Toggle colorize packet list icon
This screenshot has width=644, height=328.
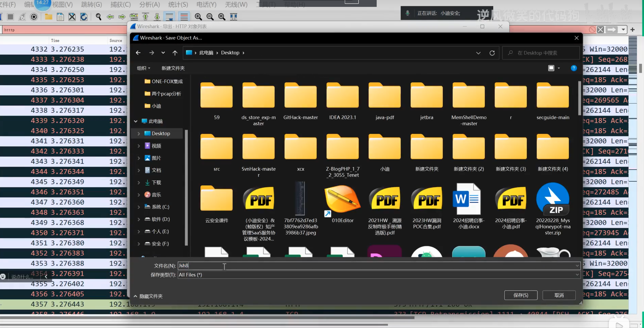[184, 17]
